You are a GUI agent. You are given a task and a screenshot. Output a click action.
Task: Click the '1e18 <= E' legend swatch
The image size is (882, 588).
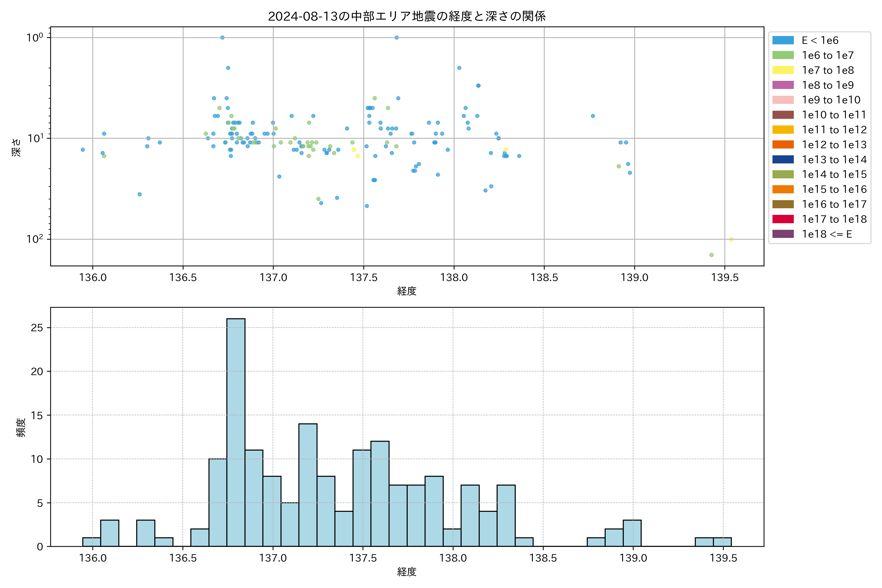[783, 234]
